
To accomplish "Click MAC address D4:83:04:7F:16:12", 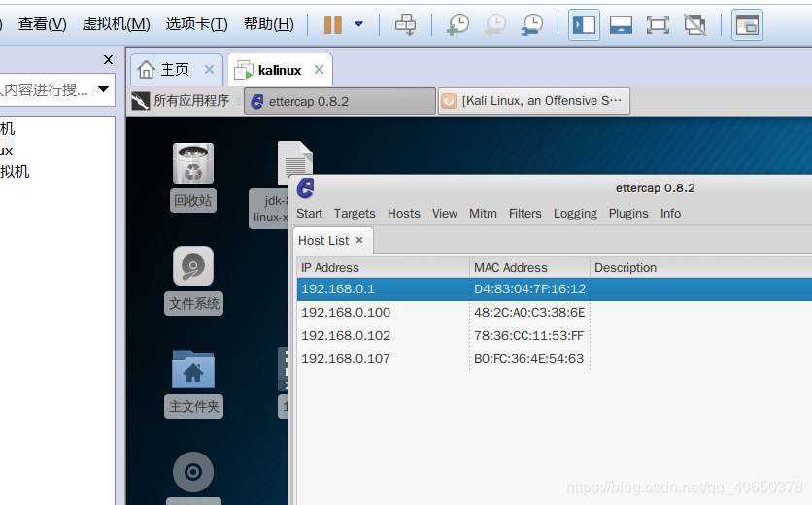I will pyautogui.click(x=529, y=289).
